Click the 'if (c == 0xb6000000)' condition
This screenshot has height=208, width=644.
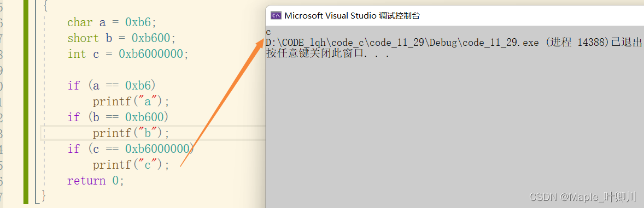[x=131, y=149]
